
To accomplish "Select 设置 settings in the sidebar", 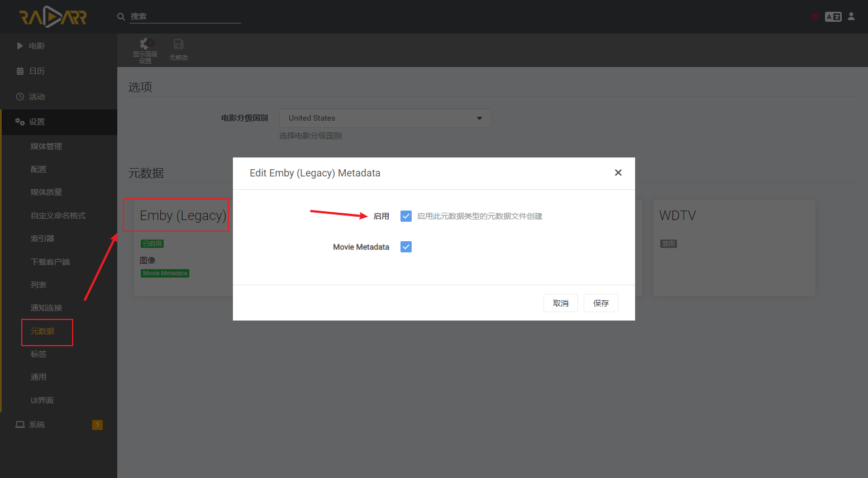I will [59, 122].
